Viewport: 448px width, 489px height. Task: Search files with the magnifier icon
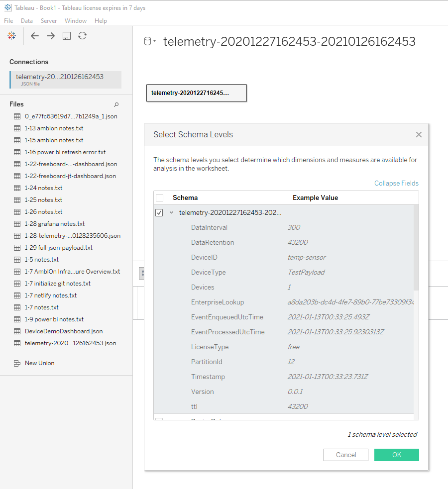coord(116,104)
